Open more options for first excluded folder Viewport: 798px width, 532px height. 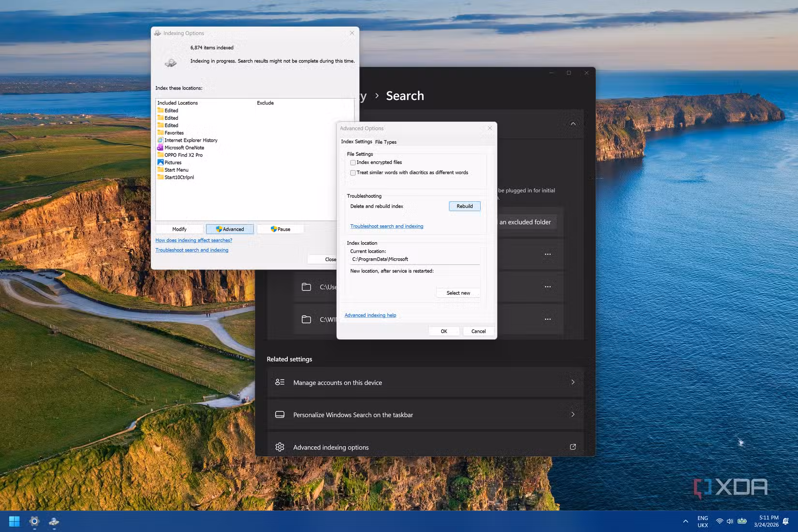[547, 254]
